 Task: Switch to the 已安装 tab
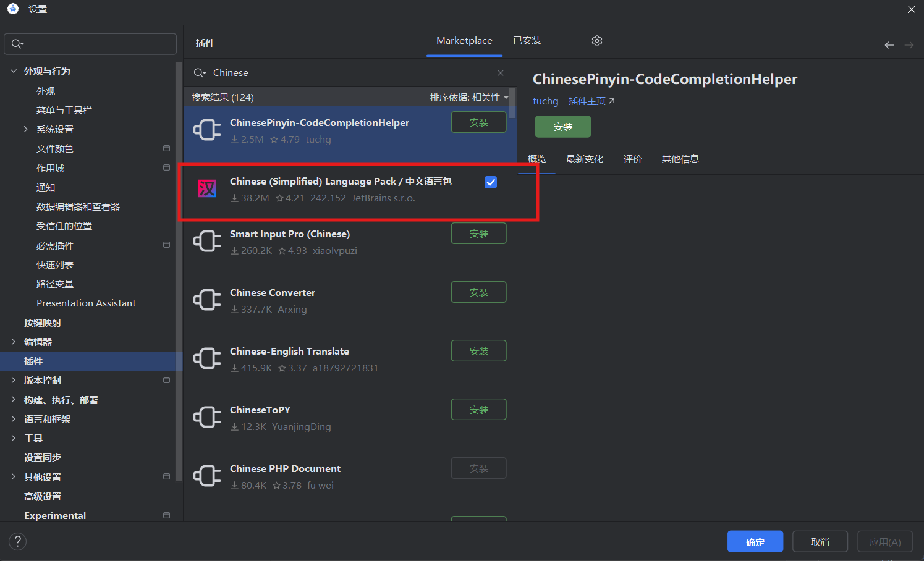pos(527,41)
